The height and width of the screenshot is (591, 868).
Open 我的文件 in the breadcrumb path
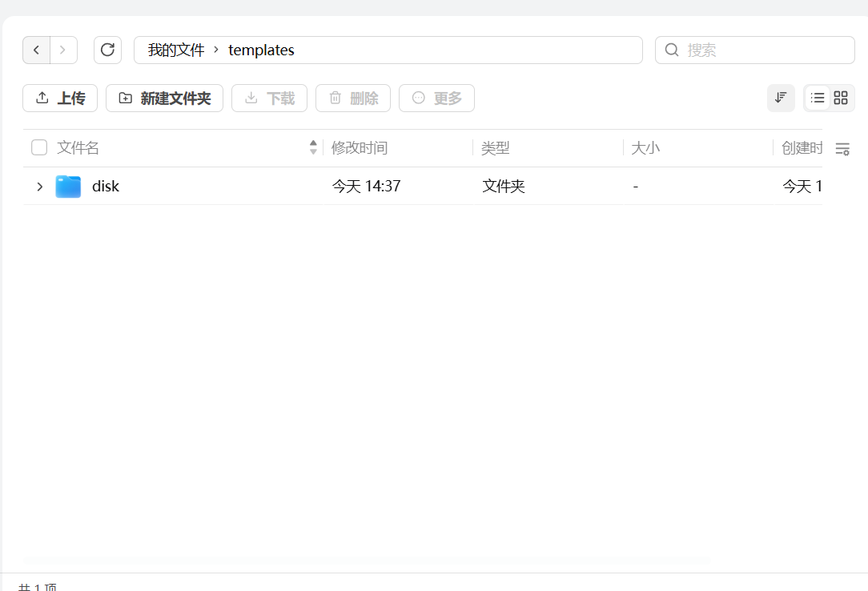(x=176, y=50)
